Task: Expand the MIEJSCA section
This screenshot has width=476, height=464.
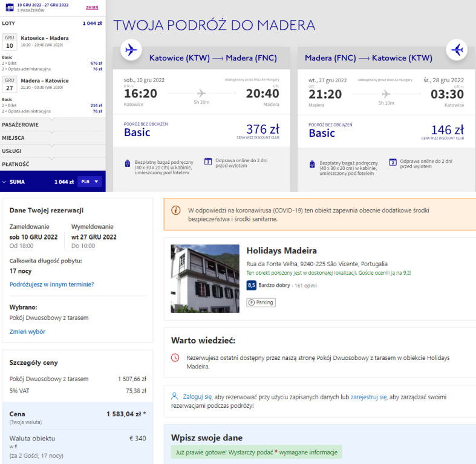Action: (53, 138)
